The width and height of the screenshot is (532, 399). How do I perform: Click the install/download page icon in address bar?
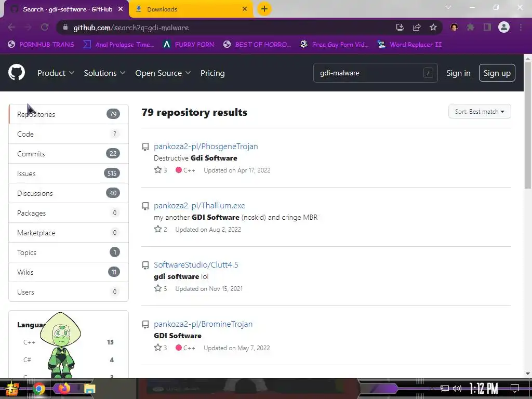400,27
